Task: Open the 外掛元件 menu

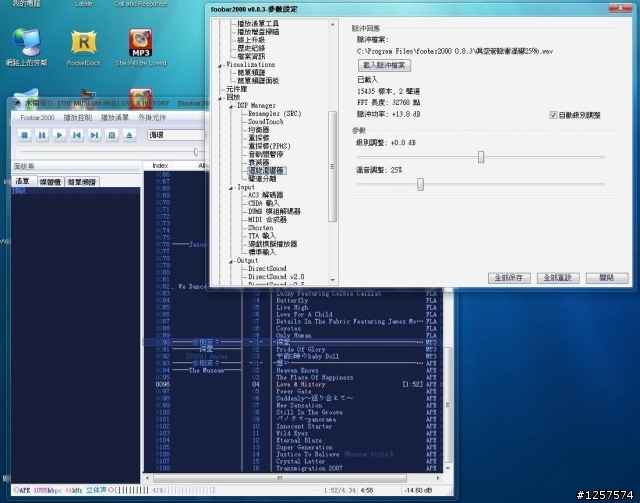Action: pos(152,118)
